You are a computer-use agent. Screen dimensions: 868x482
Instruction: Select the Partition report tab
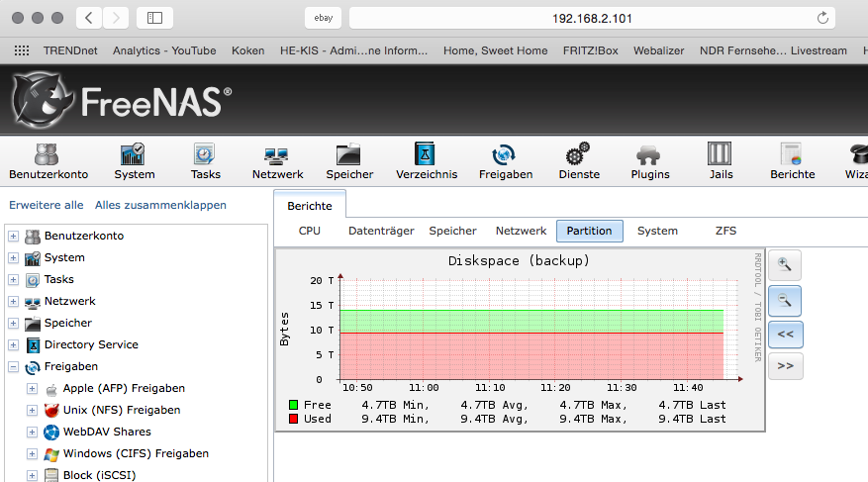pos(589,231)
